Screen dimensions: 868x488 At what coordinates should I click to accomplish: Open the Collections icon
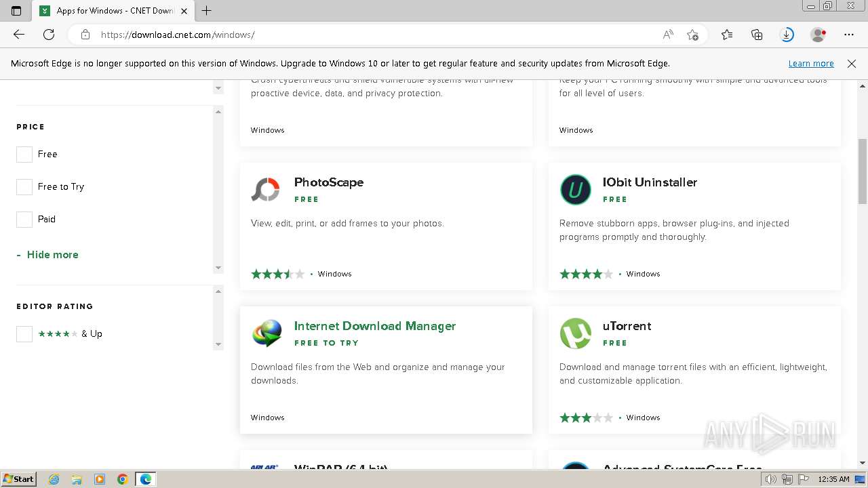point(757,35)
